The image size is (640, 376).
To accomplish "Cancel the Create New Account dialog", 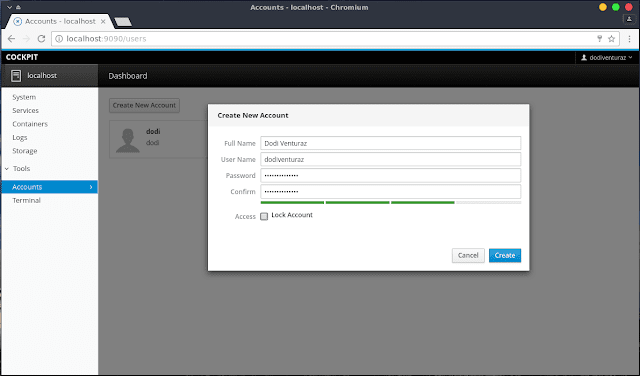I will 468,256.
